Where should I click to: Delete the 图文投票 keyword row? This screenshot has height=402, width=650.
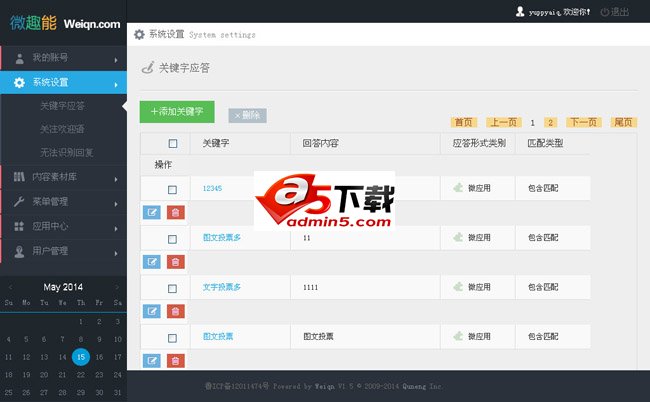pos(176,361)
